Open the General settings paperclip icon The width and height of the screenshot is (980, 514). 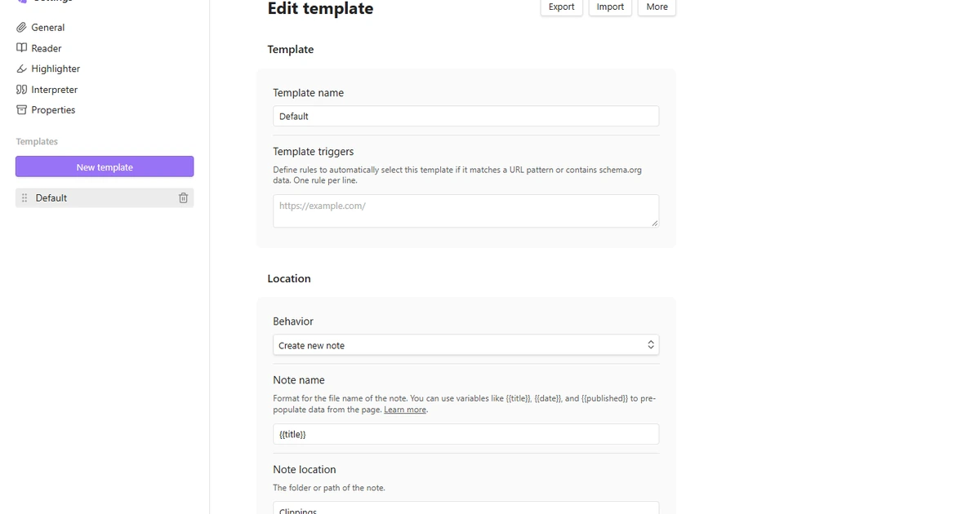click(21, 28)
